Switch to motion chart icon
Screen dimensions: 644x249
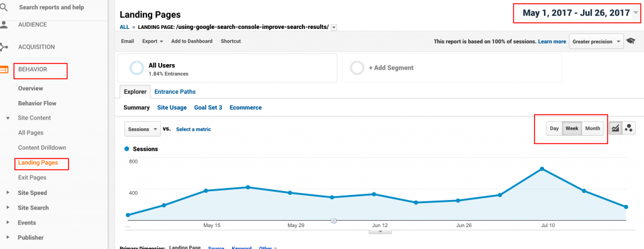point(628,129)
